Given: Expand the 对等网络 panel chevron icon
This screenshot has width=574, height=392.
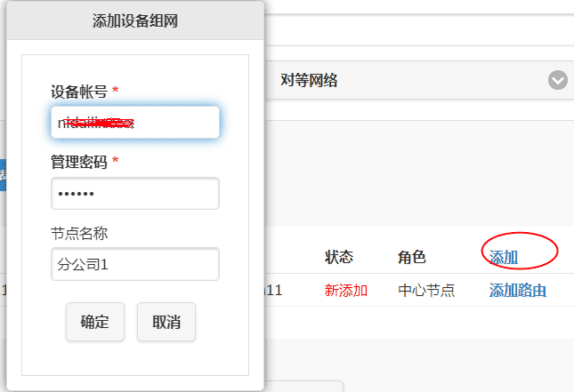Looking at the screenshot, I should click(x=557, y=81).
